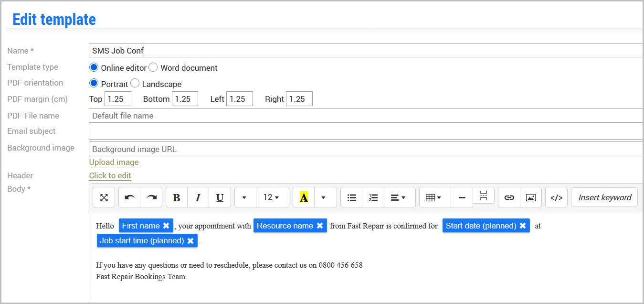Remove the Resource name keyword tag
This screenshot has height=304, width=644.
coord(320,226)
